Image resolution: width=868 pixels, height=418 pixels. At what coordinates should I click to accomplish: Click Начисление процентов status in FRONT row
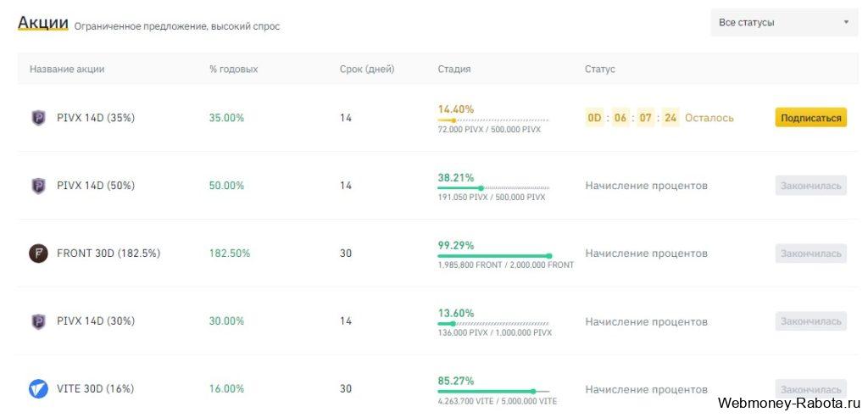coord(646,254)
